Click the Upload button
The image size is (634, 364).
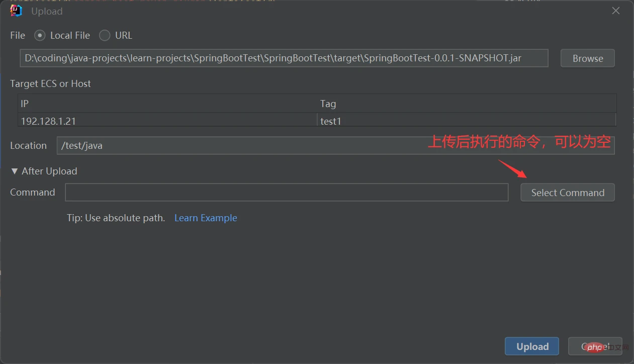point(531,346)
